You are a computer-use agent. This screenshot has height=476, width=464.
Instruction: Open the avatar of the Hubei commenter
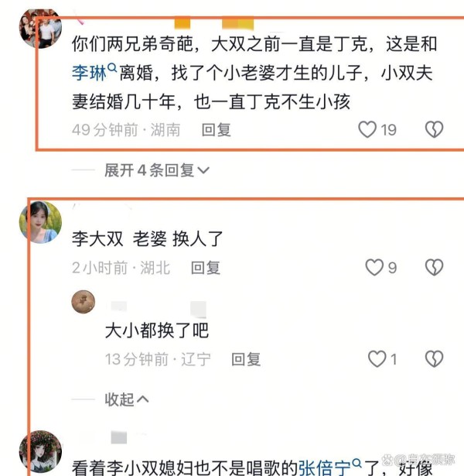(x=40, y=222)
